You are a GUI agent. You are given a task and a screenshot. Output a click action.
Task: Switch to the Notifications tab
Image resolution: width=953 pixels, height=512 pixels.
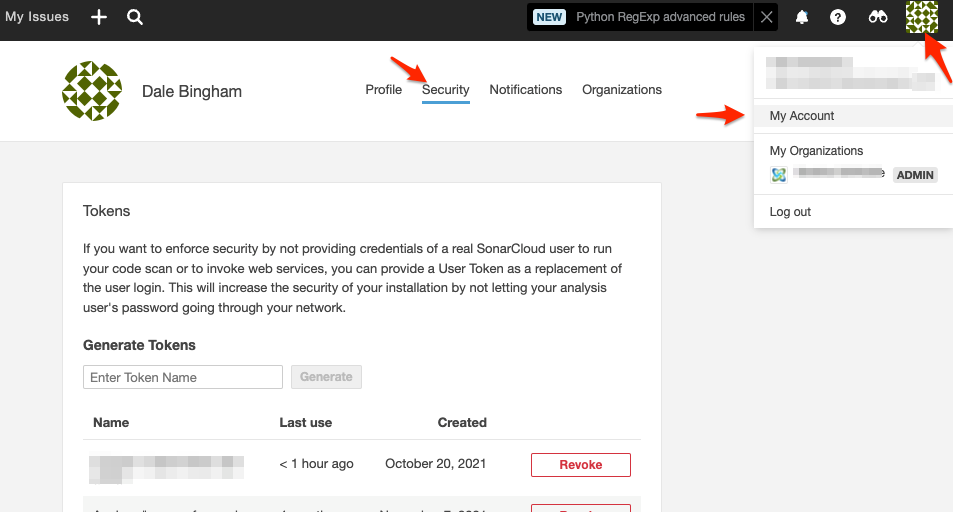tap(526, 89)
